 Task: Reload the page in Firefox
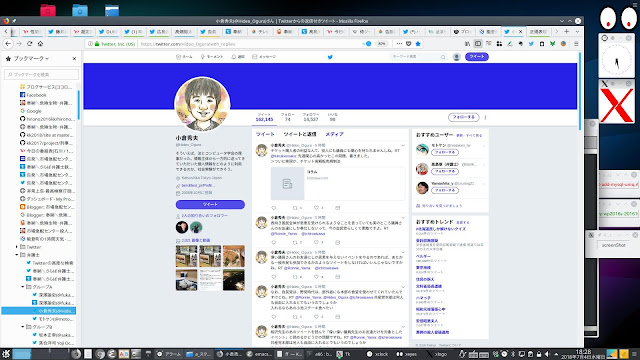[29, 43]
